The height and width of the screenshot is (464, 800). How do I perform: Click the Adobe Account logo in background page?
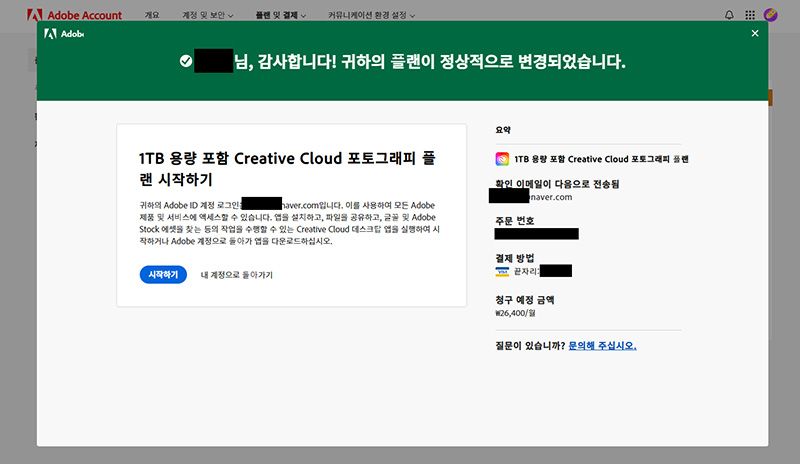[x=74, y=15]
